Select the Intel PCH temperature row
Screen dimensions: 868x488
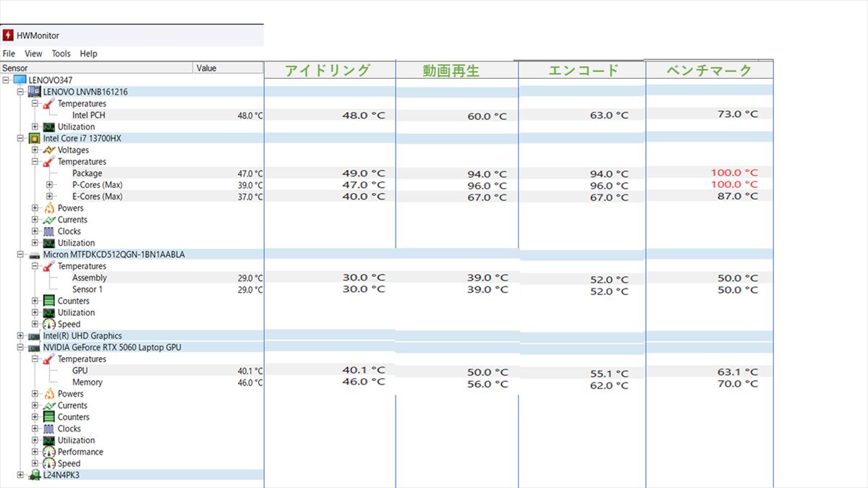click(x=88, y=115)
